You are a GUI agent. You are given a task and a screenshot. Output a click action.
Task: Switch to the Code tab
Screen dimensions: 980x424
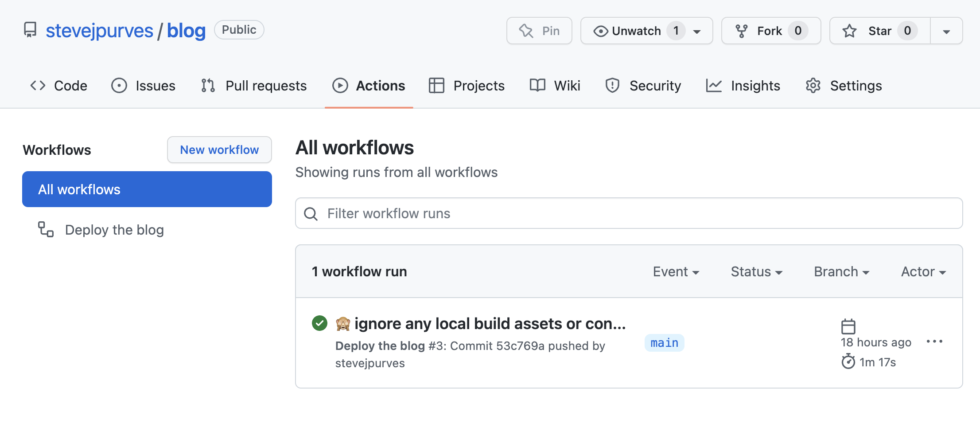click(x=58, y=86)
